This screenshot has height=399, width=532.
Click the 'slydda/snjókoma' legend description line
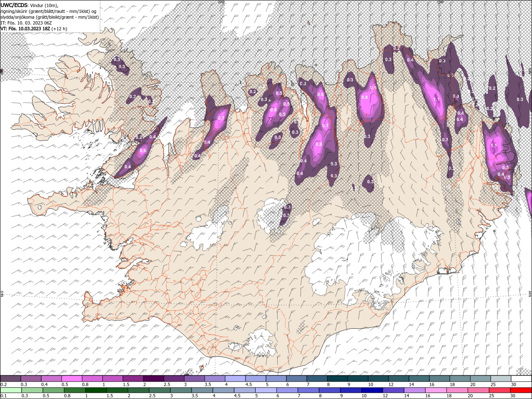click(49, 17)
